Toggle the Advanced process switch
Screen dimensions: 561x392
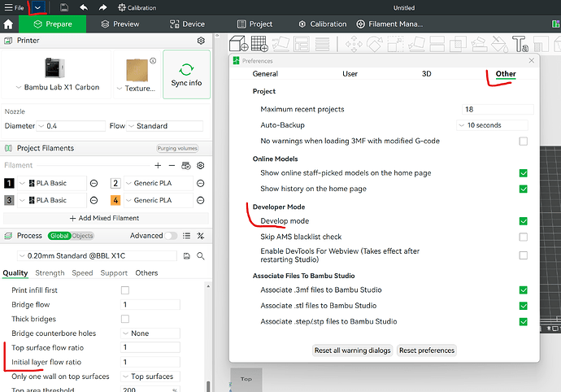pyautogui.click(x=171, y=236)
